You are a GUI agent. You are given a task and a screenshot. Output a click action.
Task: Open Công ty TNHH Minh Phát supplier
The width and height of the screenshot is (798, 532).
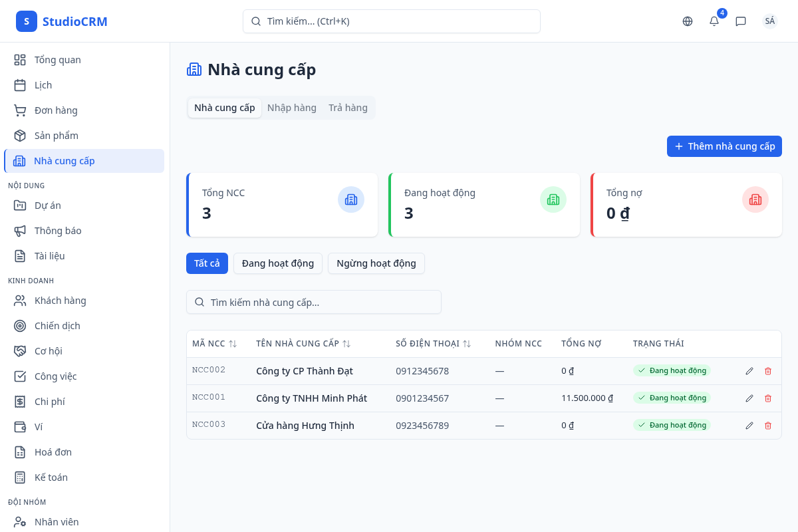click(x=311, y=398)
